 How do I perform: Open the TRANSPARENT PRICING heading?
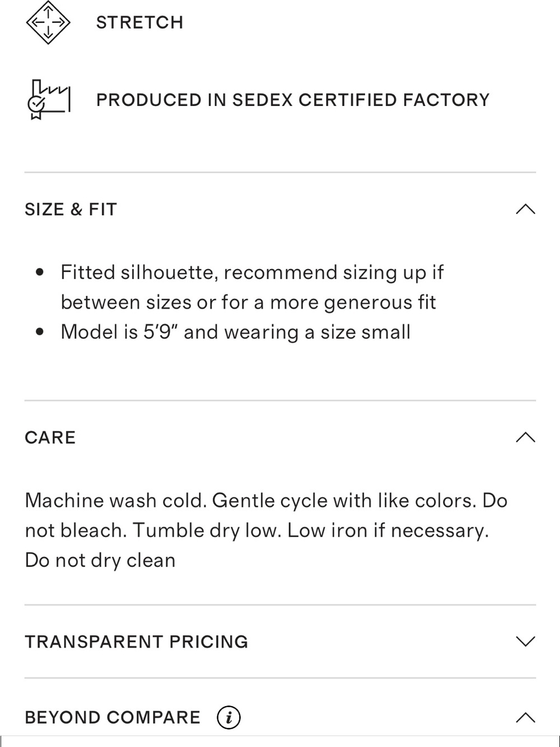tap(137, 641)
